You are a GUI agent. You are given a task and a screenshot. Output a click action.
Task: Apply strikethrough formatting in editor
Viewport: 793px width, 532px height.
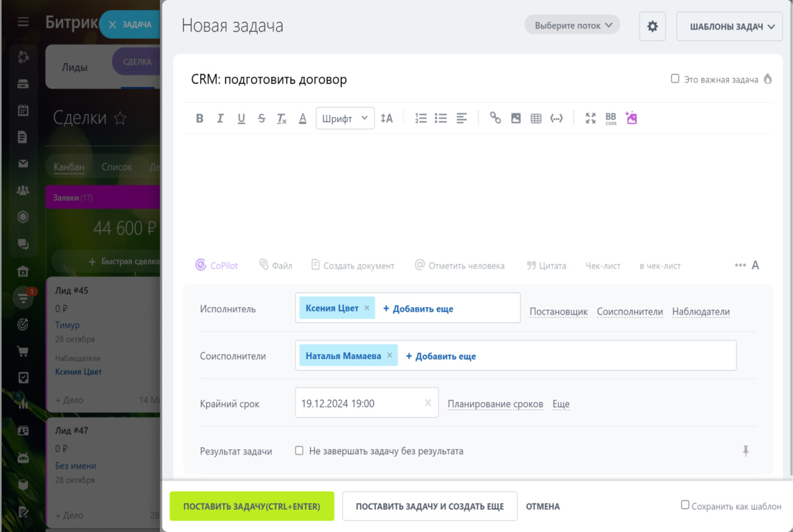pos(261,118)
